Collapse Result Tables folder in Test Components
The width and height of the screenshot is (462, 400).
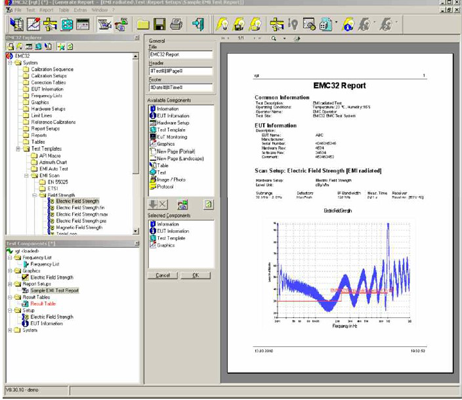(10, 297)
